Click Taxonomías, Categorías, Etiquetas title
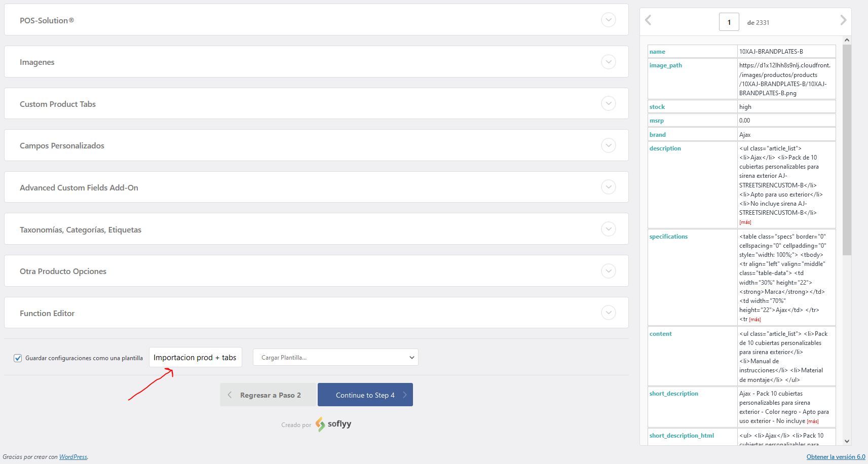This screenshot has height=464, width=868. click(81, 229)
